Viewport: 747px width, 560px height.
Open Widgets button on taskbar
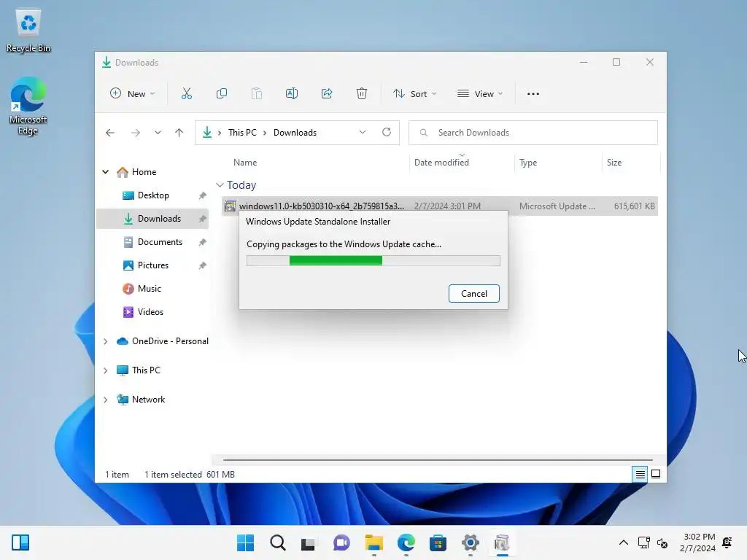[x=20, y=542]
